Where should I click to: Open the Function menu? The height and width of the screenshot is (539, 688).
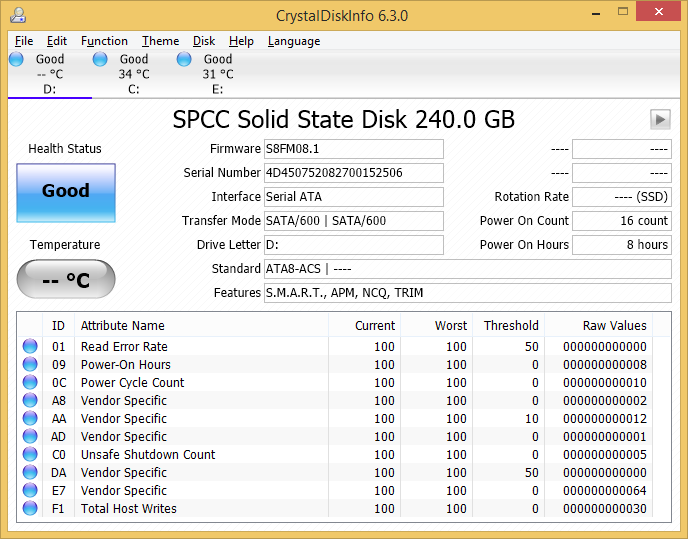104,41
